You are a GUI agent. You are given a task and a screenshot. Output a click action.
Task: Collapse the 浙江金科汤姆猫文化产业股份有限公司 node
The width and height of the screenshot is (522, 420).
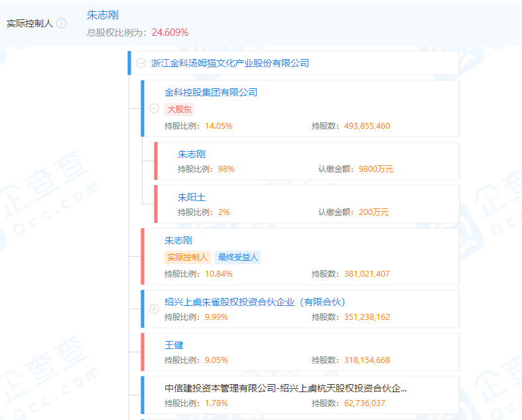coord(141,63)
